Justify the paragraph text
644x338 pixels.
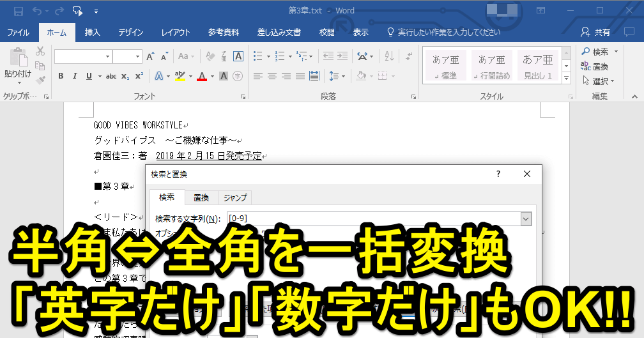pos(300,76)
